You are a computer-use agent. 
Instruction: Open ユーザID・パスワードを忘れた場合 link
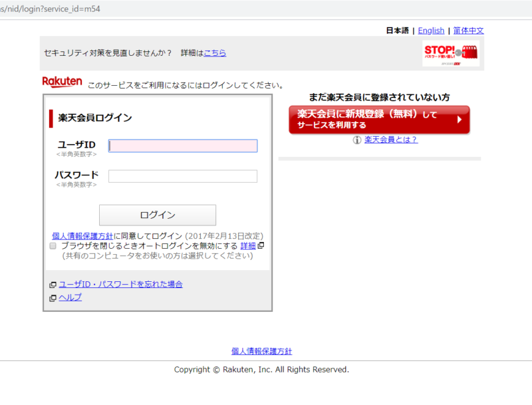121,284
